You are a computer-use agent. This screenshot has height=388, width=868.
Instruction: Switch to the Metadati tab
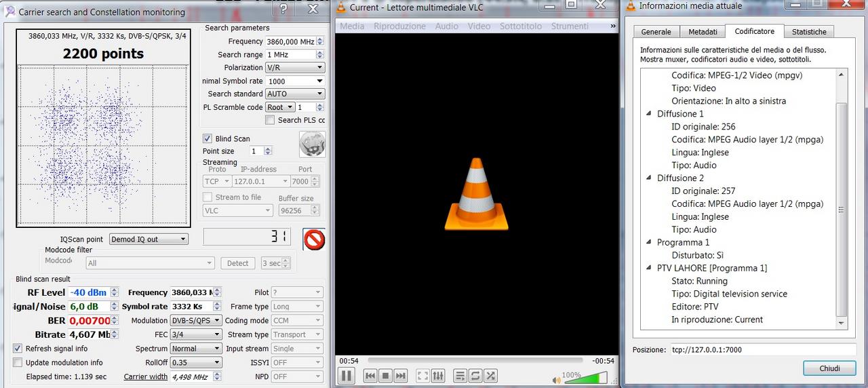(x=703, y=32)
